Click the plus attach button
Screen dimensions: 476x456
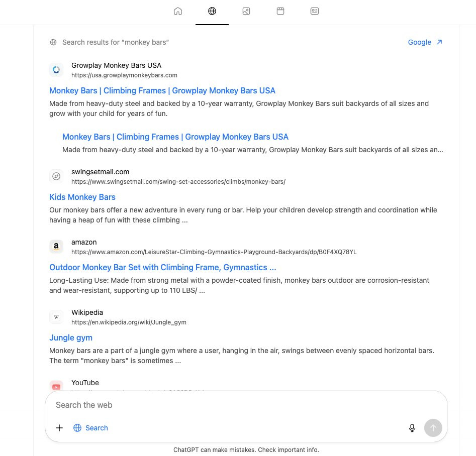(59, 428)
